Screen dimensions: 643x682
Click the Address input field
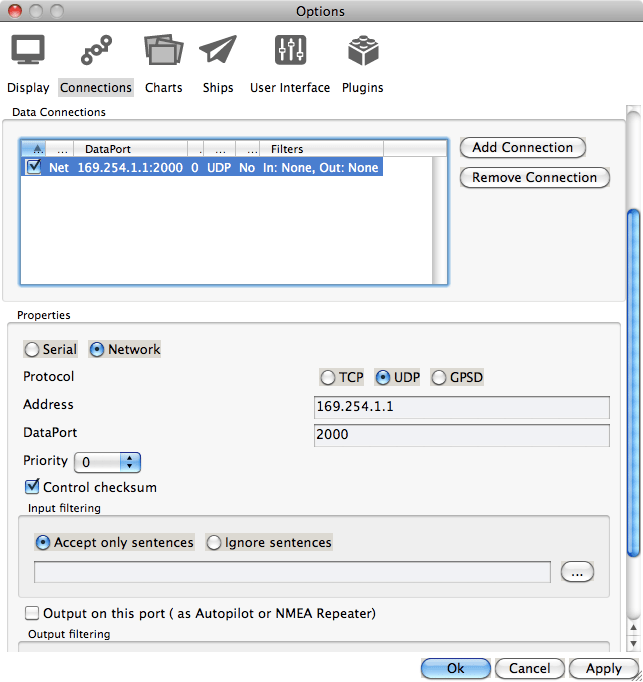(461, 407)
